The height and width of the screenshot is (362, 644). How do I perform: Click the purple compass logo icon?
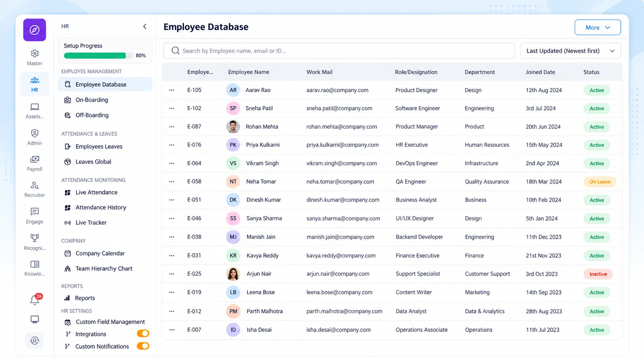point(34,30)
